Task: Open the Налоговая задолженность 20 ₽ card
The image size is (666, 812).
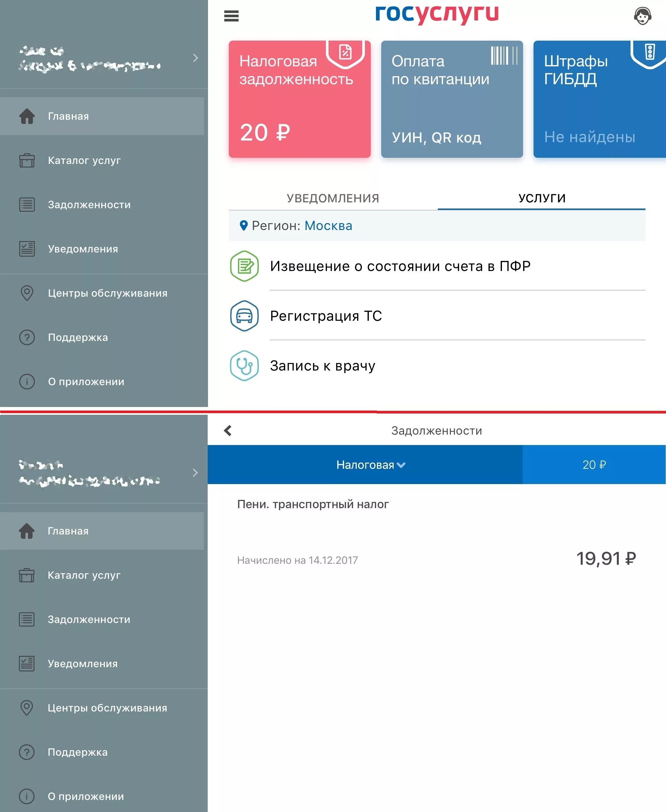Action: (299, 99)
